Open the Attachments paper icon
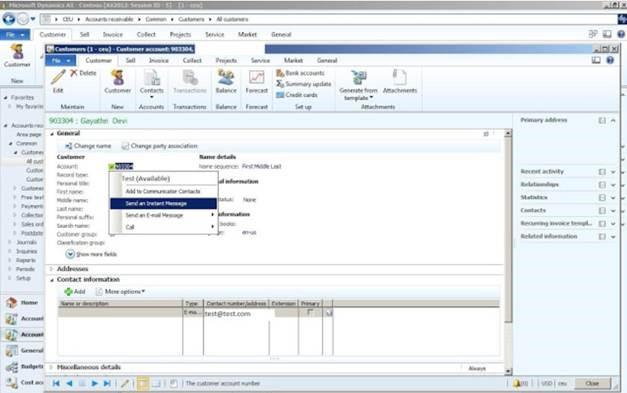Viewport: 627px width, 393px height. [x=399, y=78]
